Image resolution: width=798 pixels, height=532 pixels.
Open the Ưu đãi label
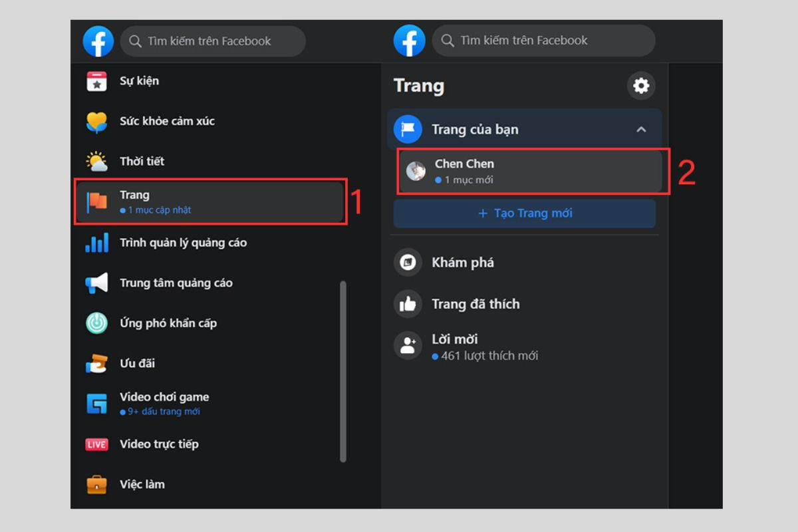(x=137, y=363)
